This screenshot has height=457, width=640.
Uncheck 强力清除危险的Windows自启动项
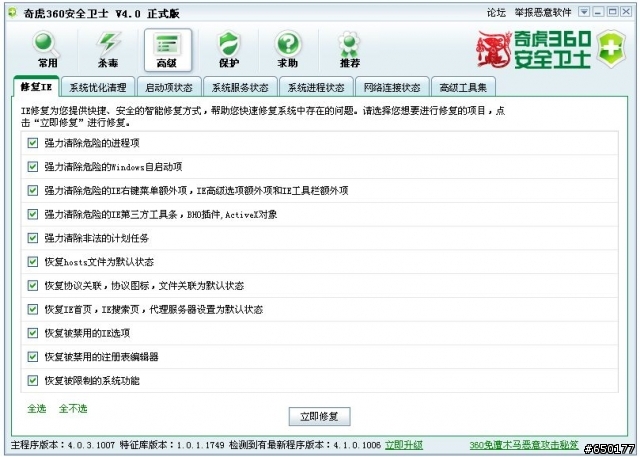(x=33, y=166)
